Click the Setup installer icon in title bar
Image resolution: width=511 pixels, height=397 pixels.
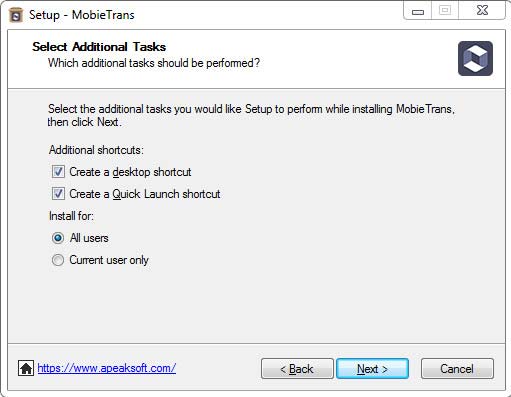[x=16, y=15]
